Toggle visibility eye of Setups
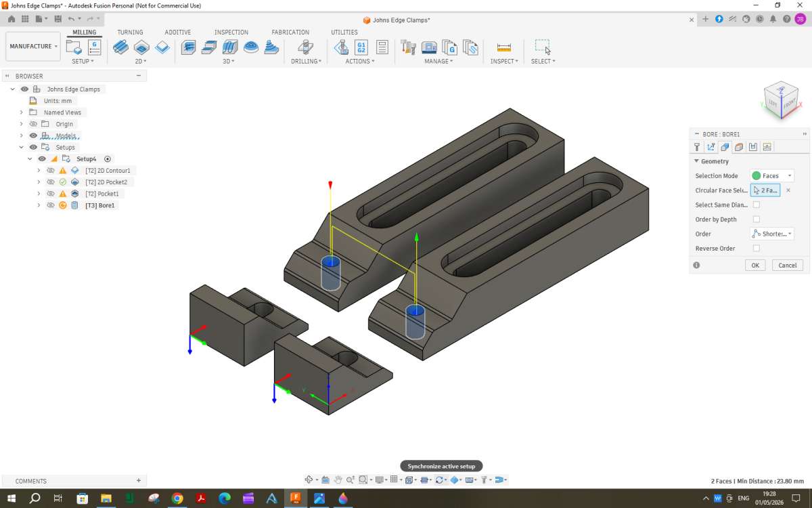The width and height of the screenshot is (812, 508). tap(33, 147)
